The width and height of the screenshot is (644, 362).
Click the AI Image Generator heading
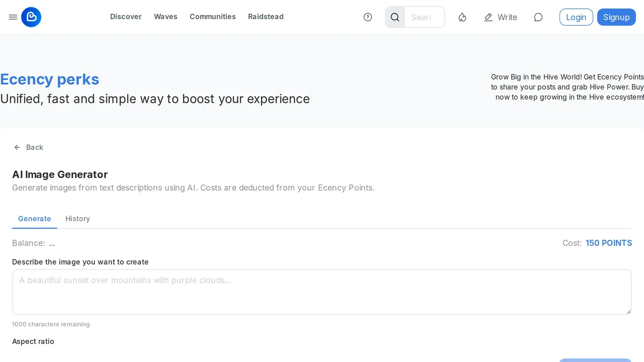pyautogui.click(x=60, y=175)
